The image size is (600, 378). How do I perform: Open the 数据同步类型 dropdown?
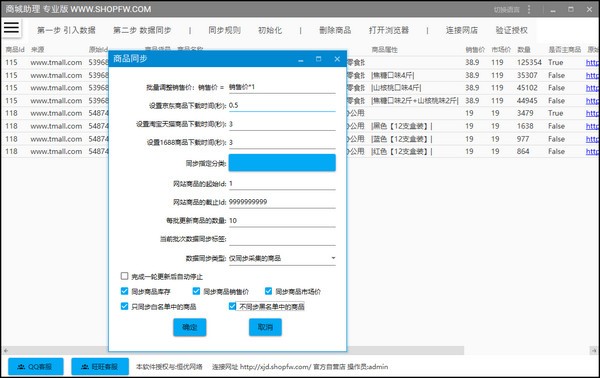[x=282, y=258]
